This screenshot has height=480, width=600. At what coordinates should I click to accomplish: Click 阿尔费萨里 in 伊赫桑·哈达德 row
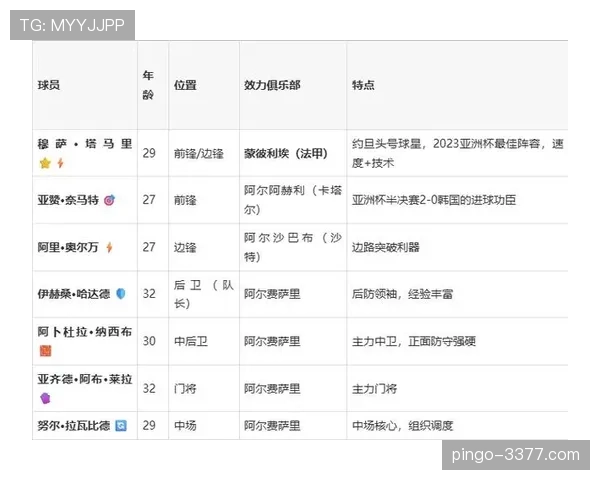point(272,294)
